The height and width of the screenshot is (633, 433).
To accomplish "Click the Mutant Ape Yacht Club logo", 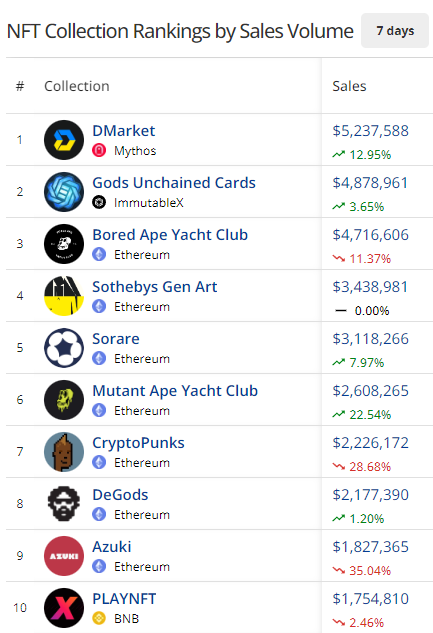I will pyautogui.click(x=64, y=400).
